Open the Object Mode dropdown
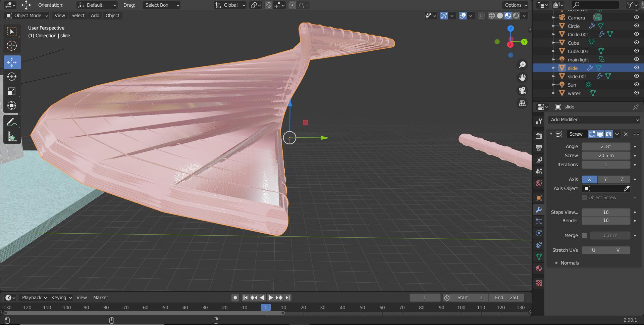The image size is (644, 325). click(27, 15)
